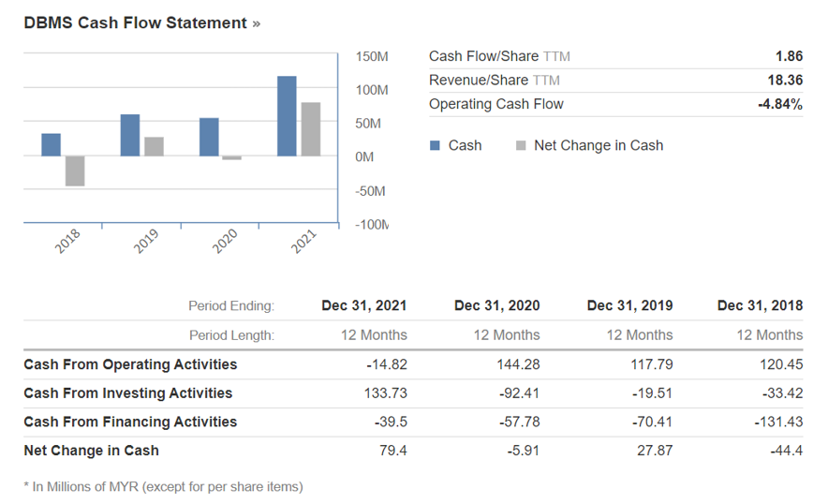Click the Dec 31, 2020 column header

497,306
